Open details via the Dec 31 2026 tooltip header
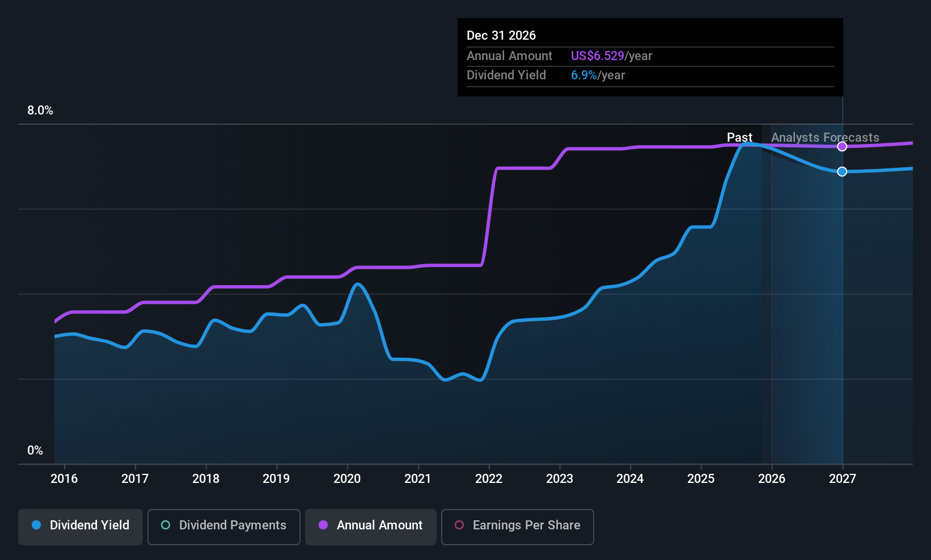This screenshot has width=931, height=560. tap(501, 35)
